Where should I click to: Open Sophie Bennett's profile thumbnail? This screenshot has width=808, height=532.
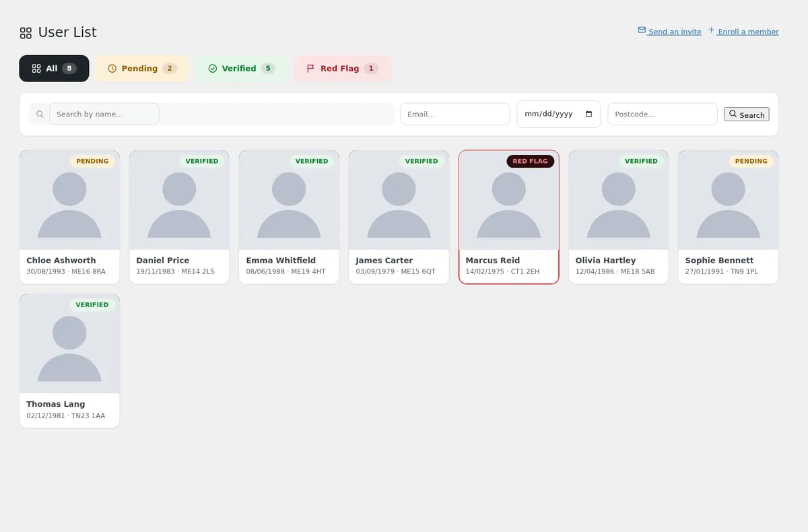729,200
